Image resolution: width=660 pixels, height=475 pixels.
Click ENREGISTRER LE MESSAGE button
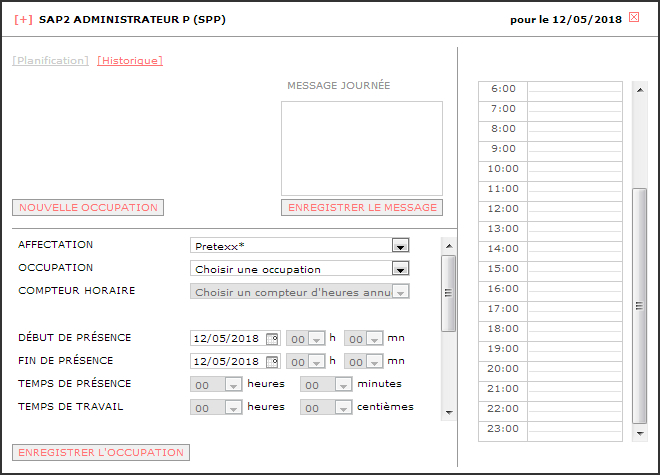pos(362,208)
